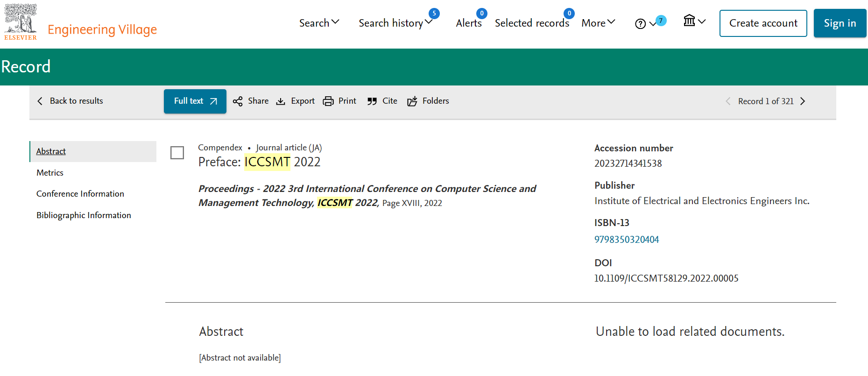Screen dimensions: 868x376
Task: Click the Unable to load related documents message
Action: point(690,332)
